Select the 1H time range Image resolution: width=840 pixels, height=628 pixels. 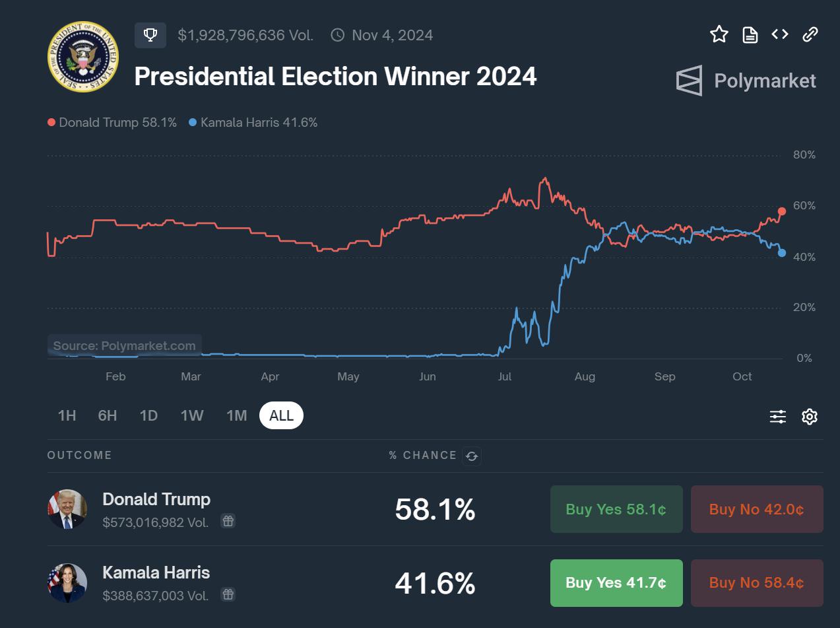(x=67, y=415)
